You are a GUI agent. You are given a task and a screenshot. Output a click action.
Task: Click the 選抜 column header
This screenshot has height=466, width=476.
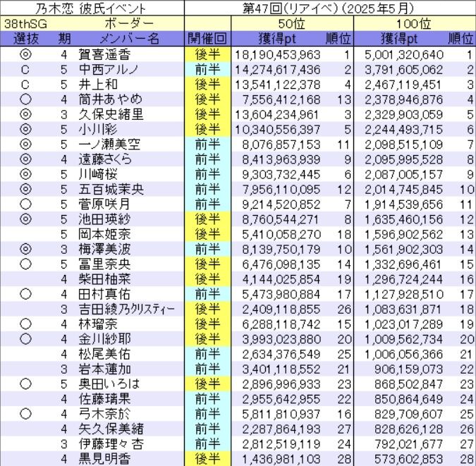(26, 39)
